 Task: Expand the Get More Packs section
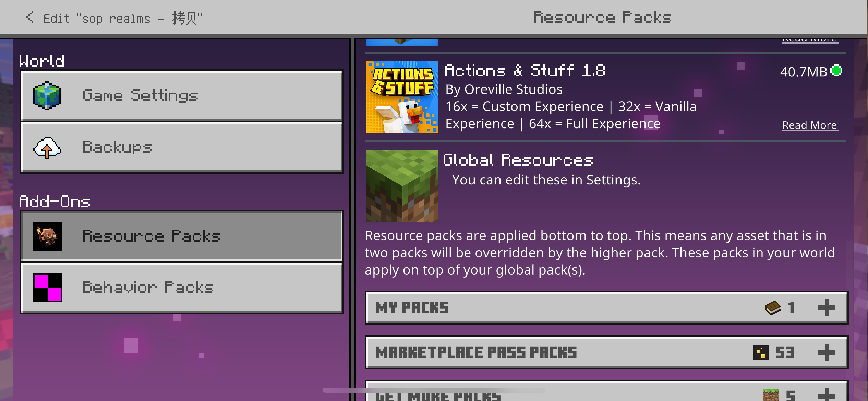(827, 395)
